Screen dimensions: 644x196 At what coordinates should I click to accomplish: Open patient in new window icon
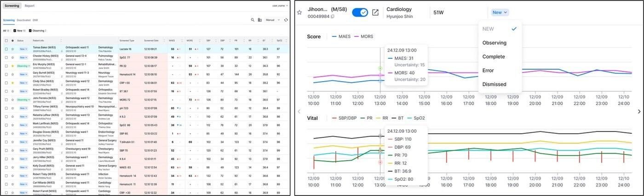click(x=375, y=12)
